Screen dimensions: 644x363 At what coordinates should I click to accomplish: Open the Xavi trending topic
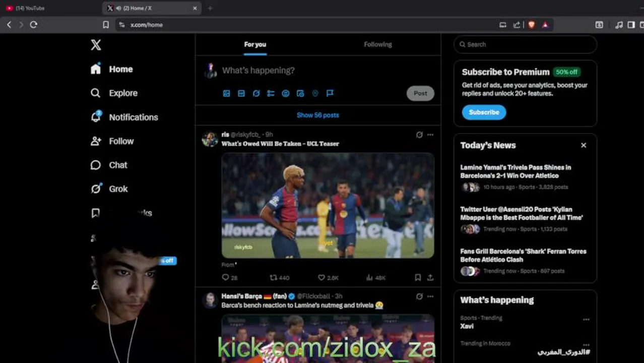click(x=467, y=326)
